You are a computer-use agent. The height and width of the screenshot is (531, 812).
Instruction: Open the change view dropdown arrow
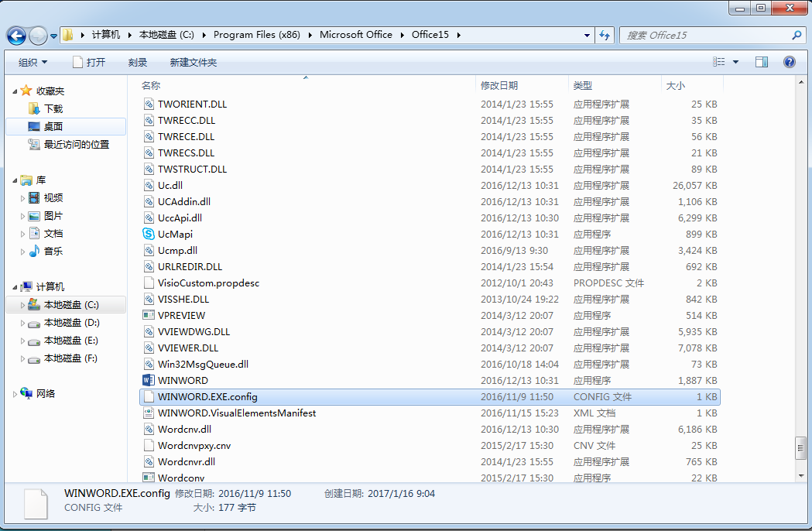click(735, 62)
